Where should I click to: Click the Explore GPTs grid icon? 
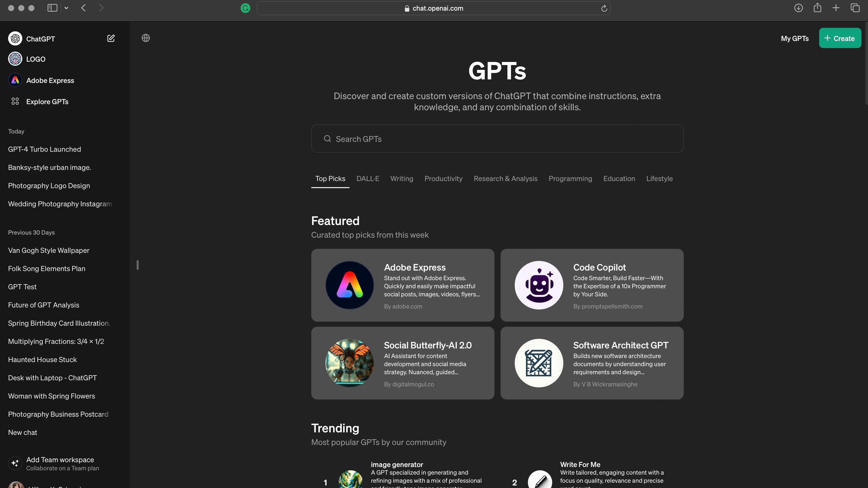(x=15, y=101)
